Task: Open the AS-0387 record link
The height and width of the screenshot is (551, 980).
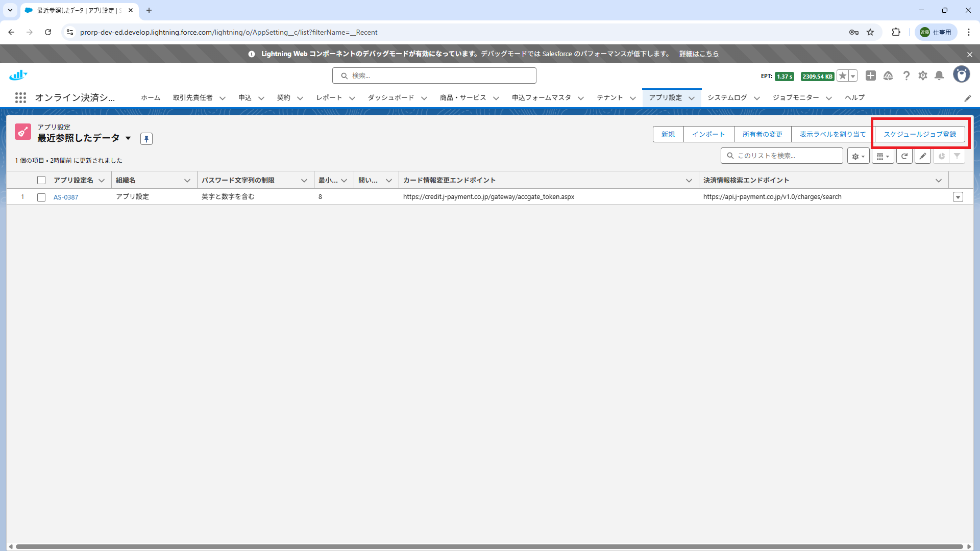Action: [66, 197]
